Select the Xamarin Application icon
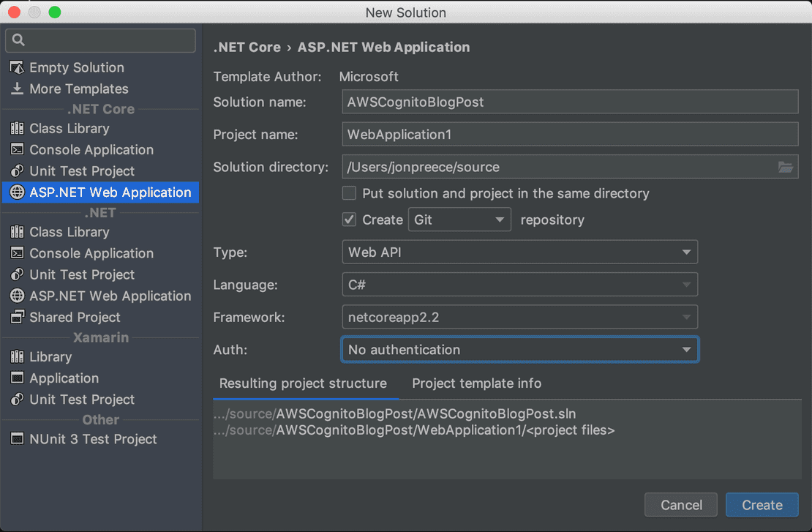 (x=17, y=378)
